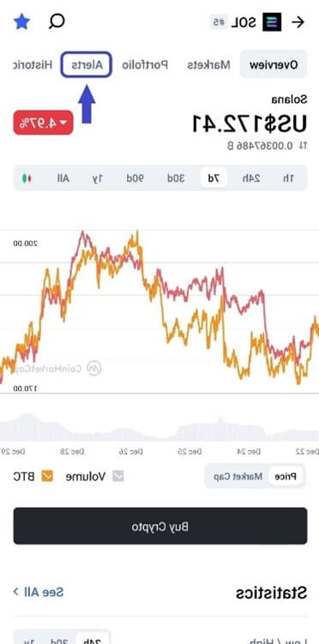Open the Alerts tab

pyautogui.click(x=87, y=64)
